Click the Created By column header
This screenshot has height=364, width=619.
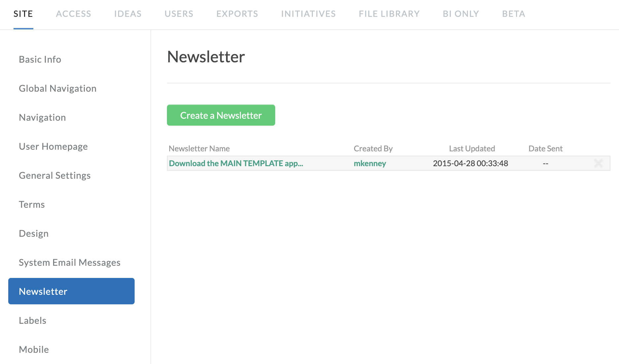pyautogui.click(x=373, y=149)
